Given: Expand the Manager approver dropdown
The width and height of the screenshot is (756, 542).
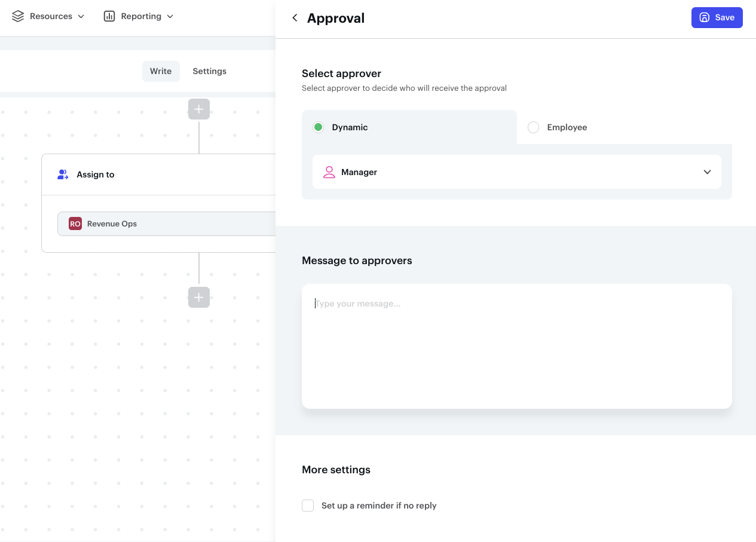Looking at the screenshot, I should point(517,172).
